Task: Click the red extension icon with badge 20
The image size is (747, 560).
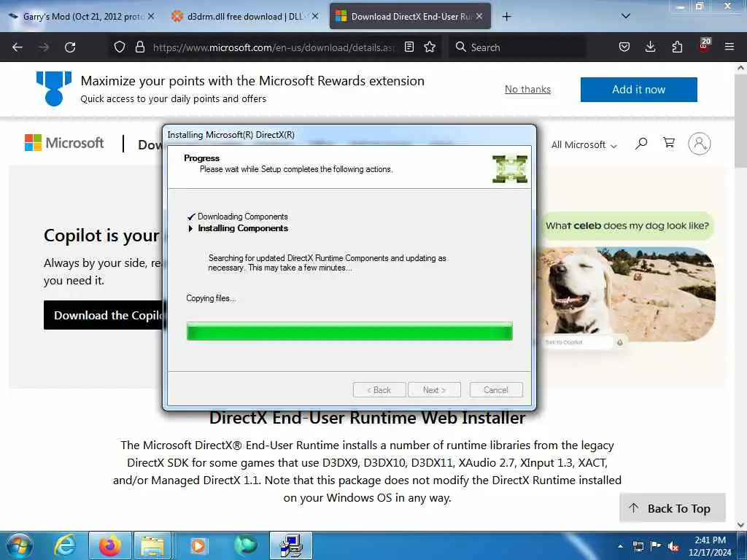Action: tap(704, 45)
